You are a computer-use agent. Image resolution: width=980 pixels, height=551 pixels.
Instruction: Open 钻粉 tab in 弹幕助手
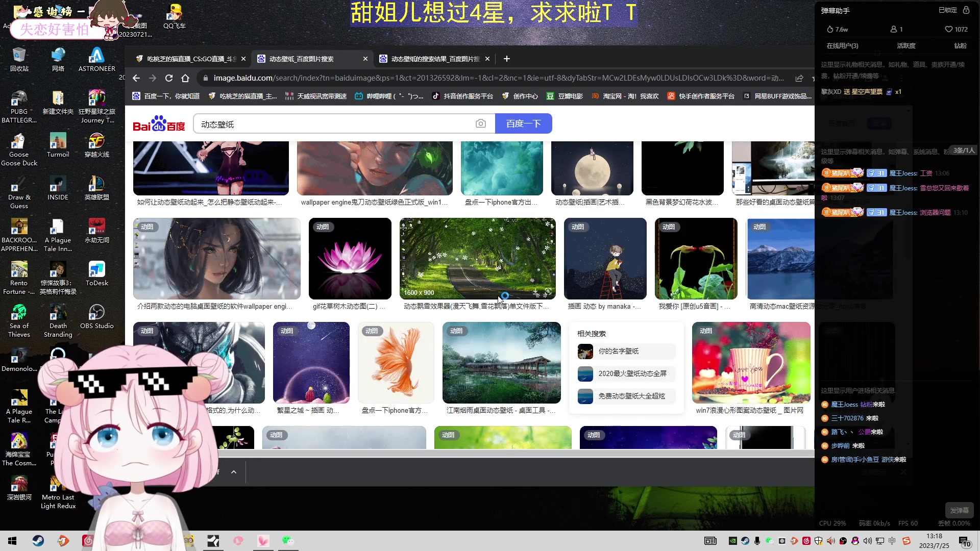tap(960, 46)
